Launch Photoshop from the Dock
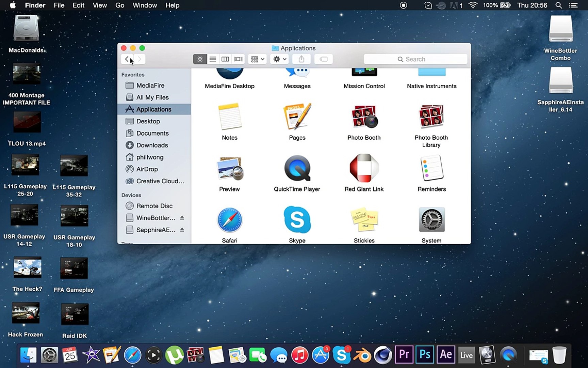This screenshot has width=588, height=368. pyautogui.click(x=425, y=355)
